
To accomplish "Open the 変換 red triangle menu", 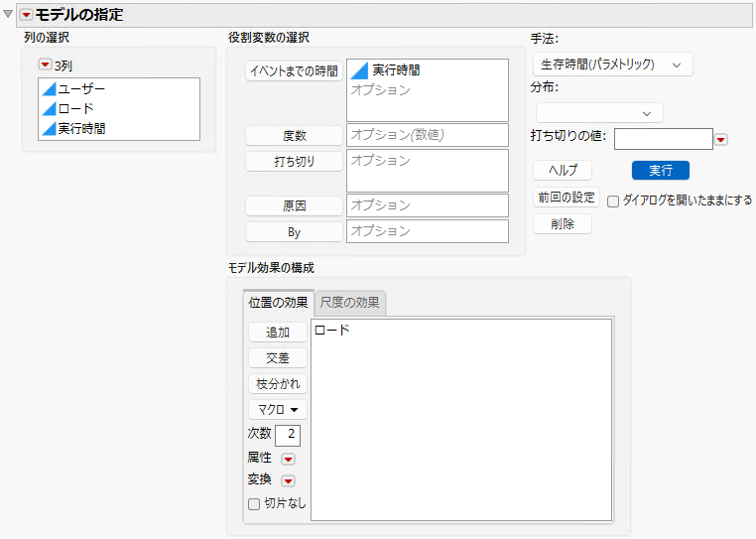I will pos(289,480).
